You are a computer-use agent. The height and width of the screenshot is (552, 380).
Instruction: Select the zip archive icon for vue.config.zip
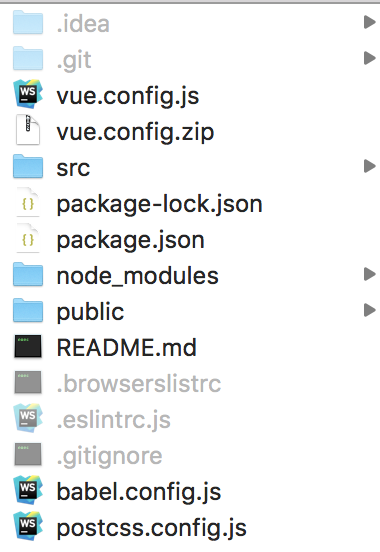point(28,130)
